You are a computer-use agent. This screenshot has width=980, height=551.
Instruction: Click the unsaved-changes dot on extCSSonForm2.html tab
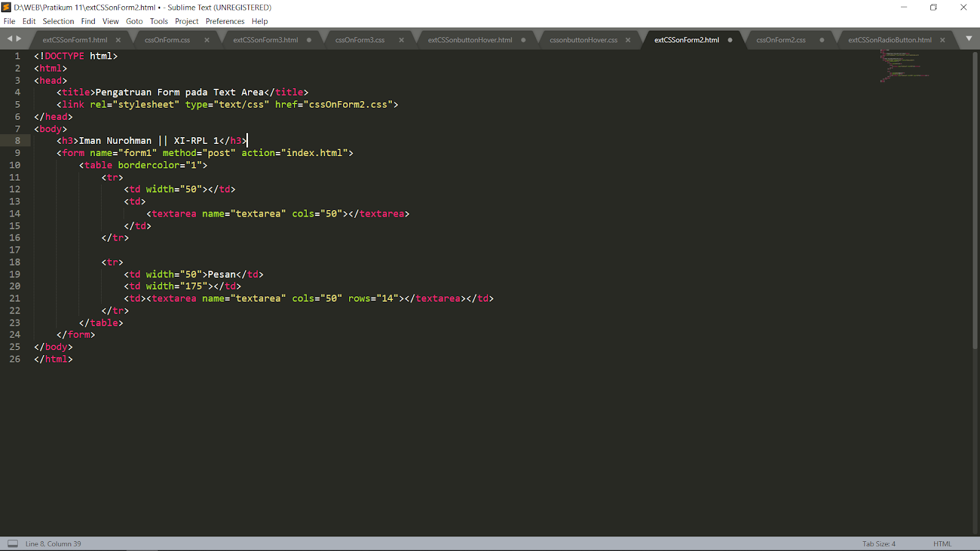[729, 39]
